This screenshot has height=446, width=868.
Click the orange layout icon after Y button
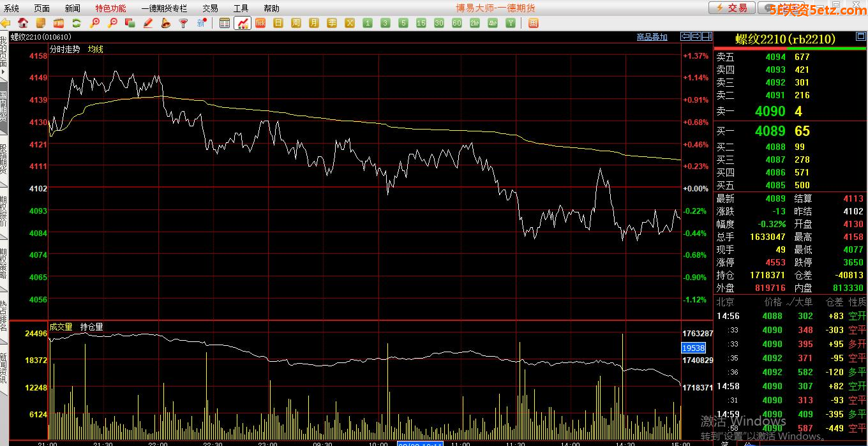coord(534,23)
